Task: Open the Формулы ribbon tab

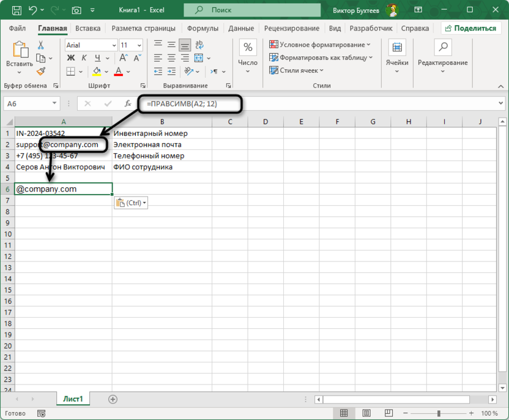Action: tap(202, 28)
